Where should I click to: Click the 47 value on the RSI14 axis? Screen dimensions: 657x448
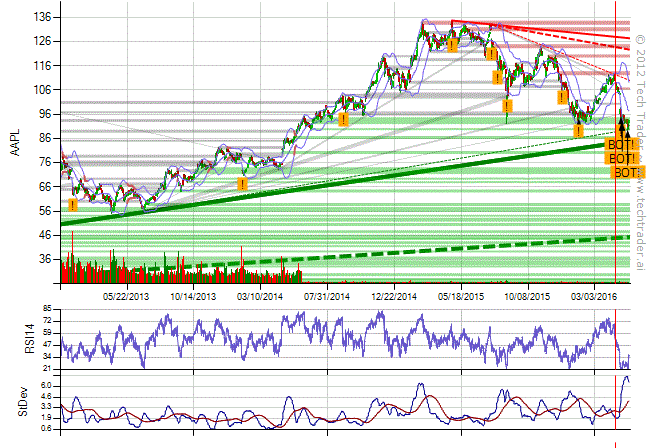point(47,345)
